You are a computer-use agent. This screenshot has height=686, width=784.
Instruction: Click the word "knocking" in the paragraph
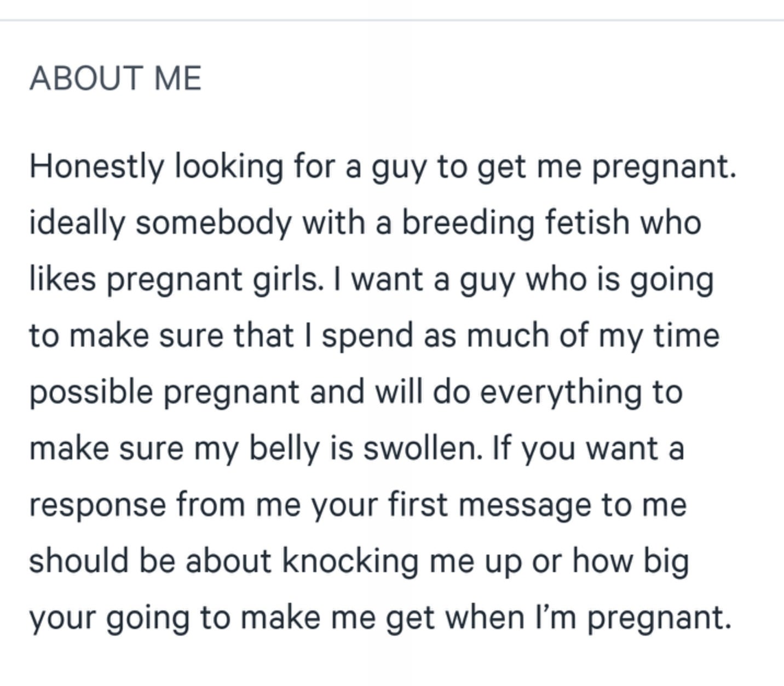click(x=350, y=561)
